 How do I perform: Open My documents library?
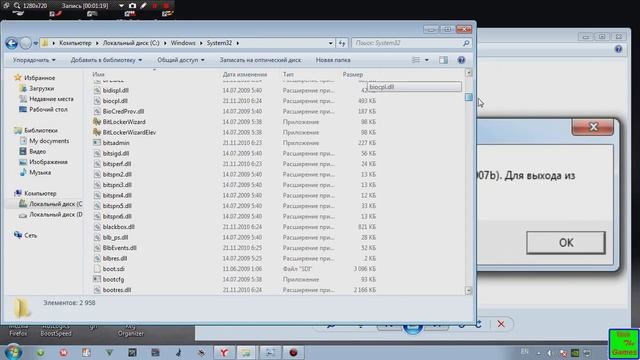pos(49,141)
